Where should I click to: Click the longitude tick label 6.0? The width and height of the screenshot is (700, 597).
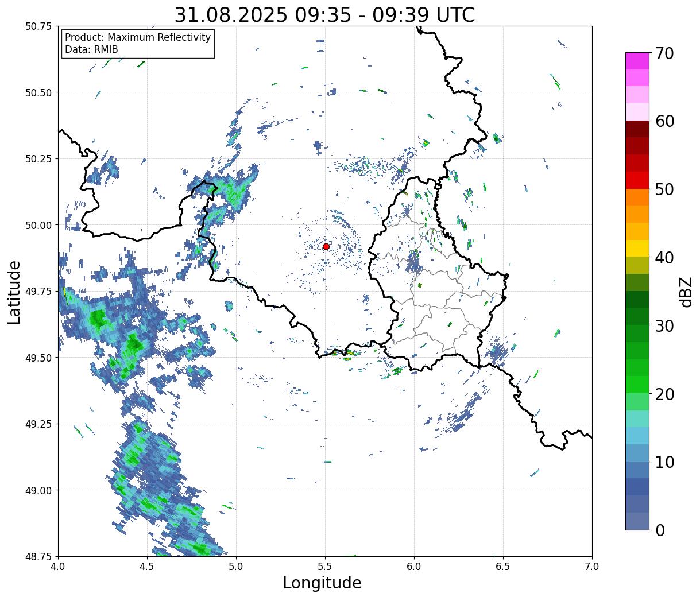pyautogui.click(x=414, y=567)
